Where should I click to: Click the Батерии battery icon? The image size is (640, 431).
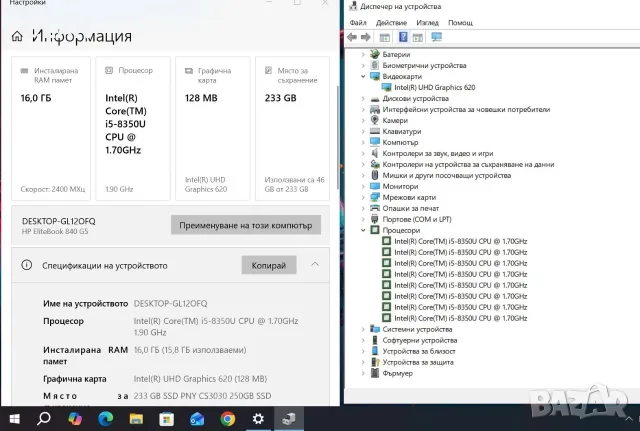[x=375, y=54]
